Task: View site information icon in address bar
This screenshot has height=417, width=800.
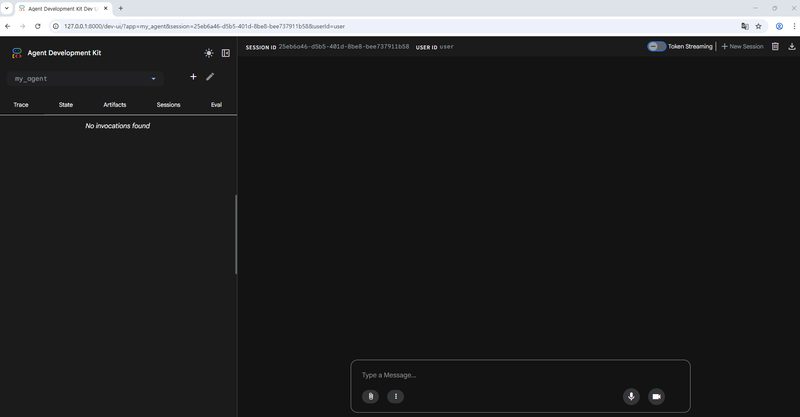Action: pyautogui.click(x=56, y=26)
